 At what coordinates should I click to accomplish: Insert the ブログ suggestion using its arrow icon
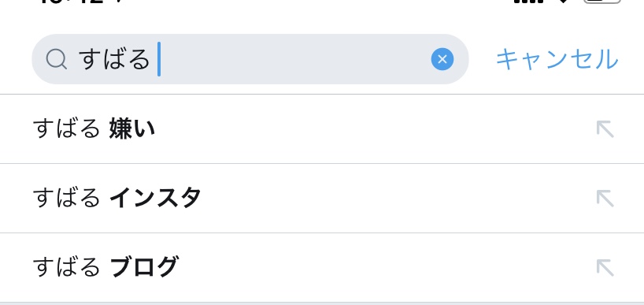pos(605,268)
